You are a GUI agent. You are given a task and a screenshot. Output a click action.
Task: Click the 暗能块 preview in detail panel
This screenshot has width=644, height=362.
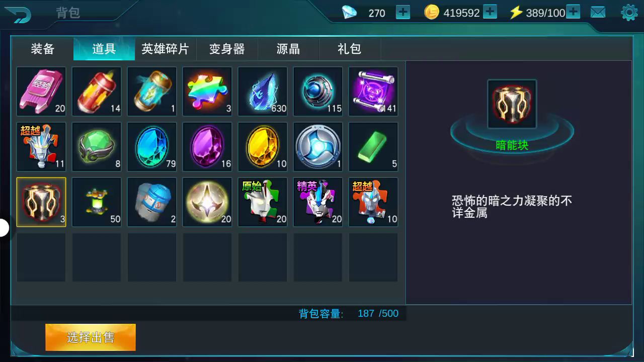click(512, 104)
